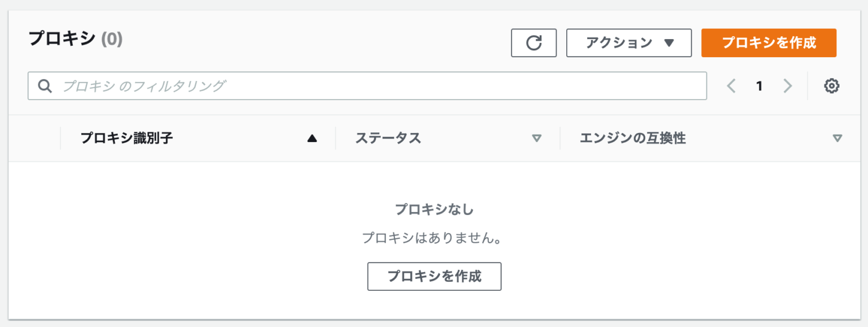Viewport: 868px width, 327px height.
Task: Click the エンジンの互換性 column header
Action: tap(633, 138)
